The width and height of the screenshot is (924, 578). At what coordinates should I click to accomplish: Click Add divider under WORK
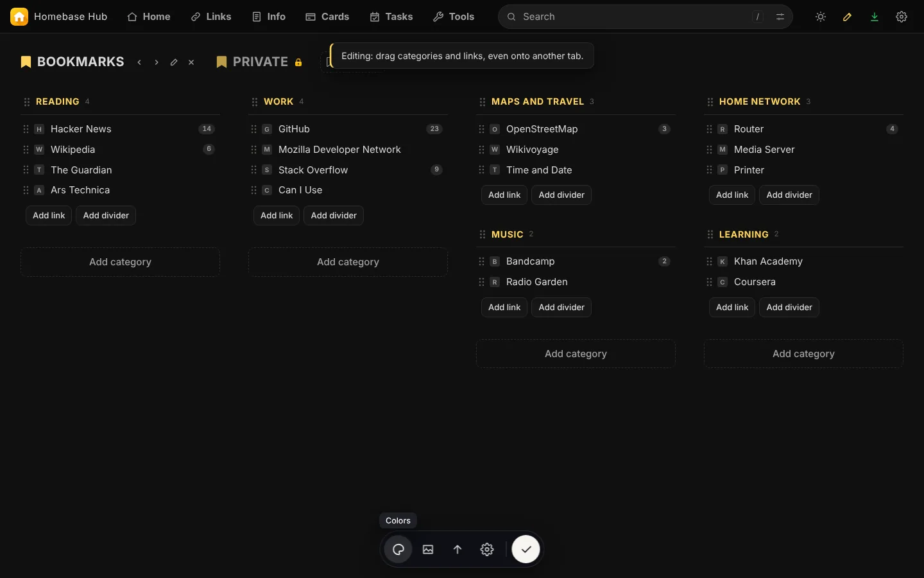point(334,215)
